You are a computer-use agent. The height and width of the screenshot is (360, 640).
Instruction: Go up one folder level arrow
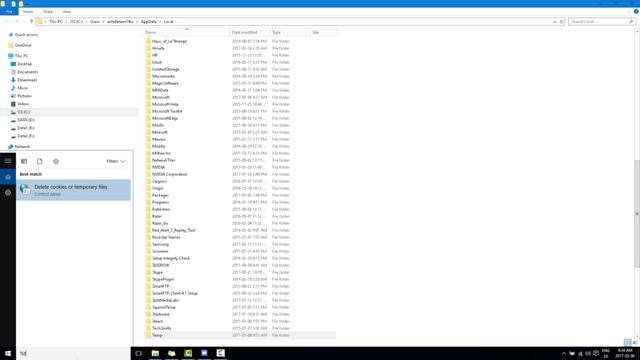31,21
